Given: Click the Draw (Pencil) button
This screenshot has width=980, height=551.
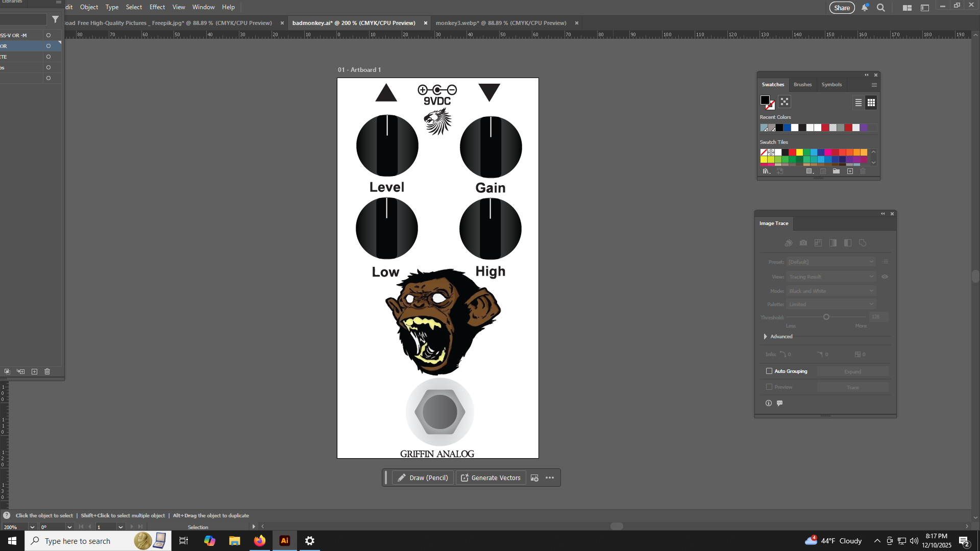Looking at the screenshot, I should point(423,478).
